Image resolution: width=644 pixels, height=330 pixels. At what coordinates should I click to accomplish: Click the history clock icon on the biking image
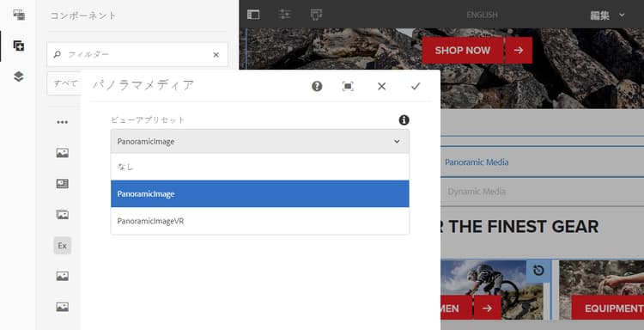tap(538, 271)
